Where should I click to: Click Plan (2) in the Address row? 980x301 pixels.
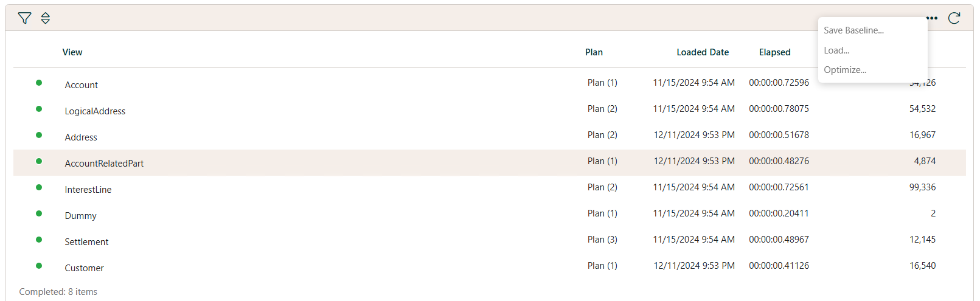pyautogui.click(x=602, y=135)
